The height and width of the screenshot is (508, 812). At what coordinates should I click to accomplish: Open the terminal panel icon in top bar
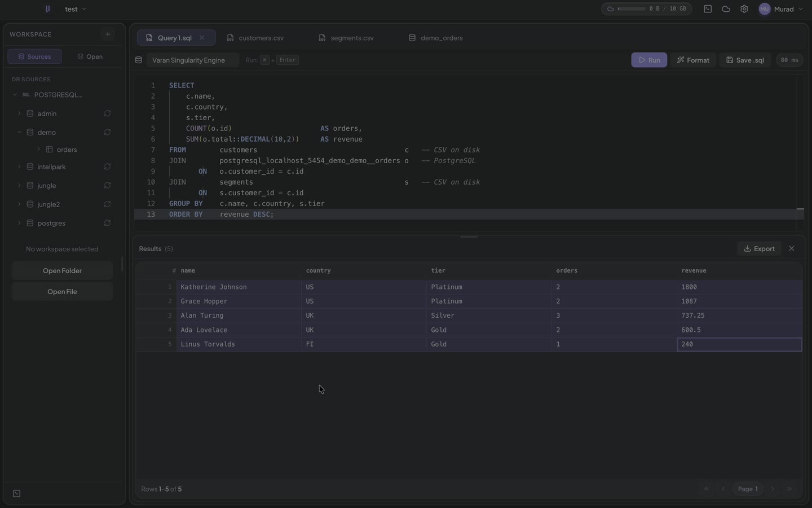pyautogui.click(x=708, y=9)
